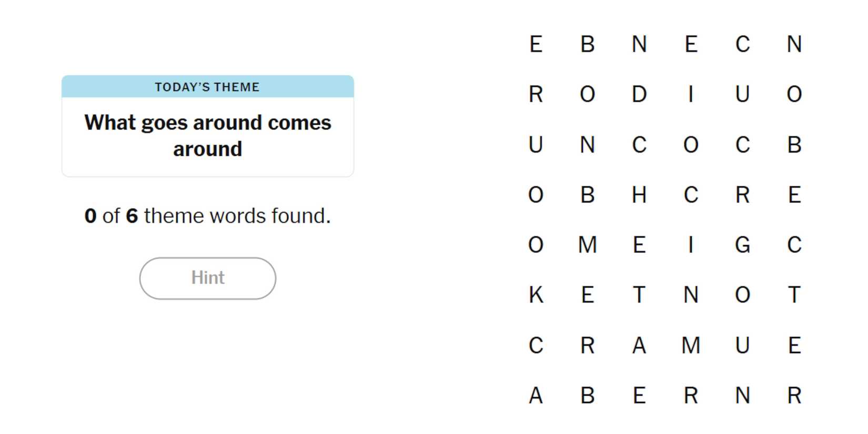
Task: Select the U between I and O
Action: (x=742, y=95)
